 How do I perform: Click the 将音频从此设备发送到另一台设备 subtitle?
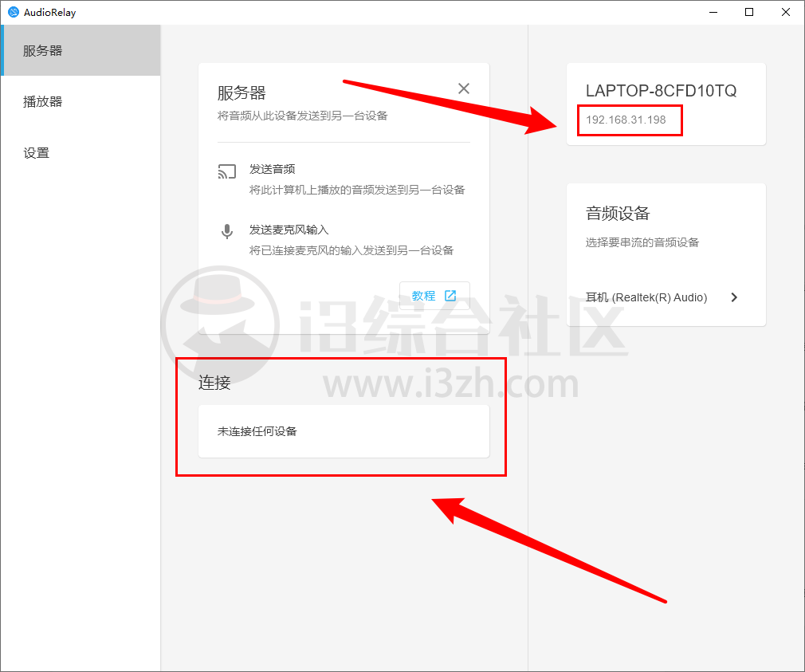pyautogui.click(x=302, y=116)
